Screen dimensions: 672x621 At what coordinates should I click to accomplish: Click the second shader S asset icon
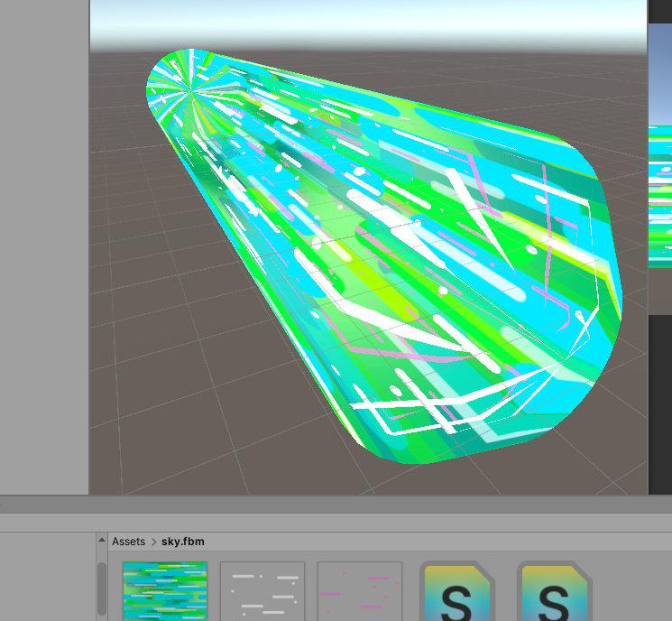554,592
